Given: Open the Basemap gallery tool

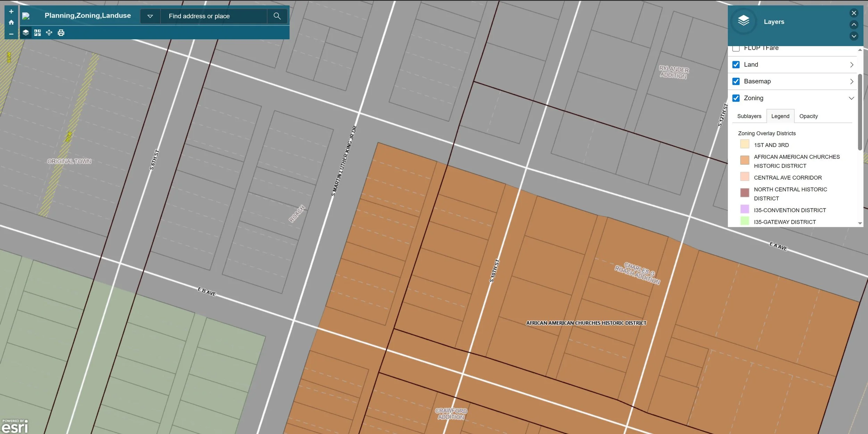Looking at the screenshot, I should pyautogui.click(x=37, y=32).
